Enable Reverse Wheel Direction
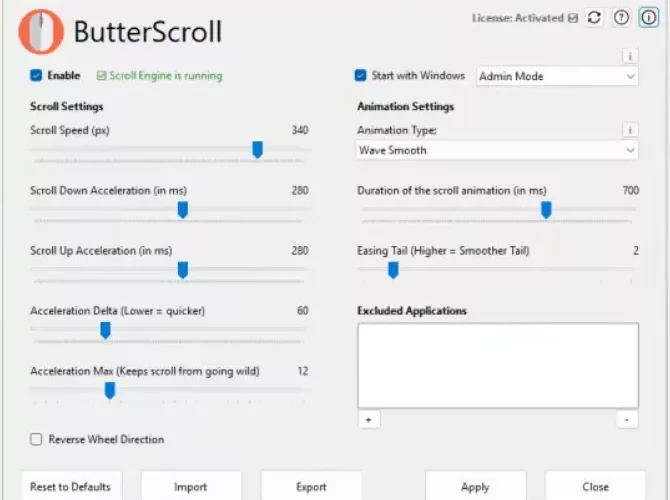670x500 pixels. coord(36,439)
